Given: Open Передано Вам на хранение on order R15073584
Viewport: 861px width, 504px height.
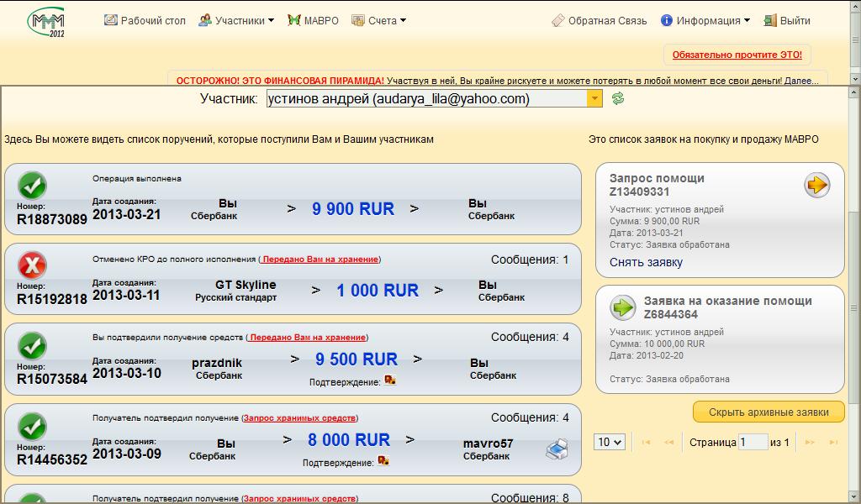Looking at the screenshot, I should click(x=307, y=338).
